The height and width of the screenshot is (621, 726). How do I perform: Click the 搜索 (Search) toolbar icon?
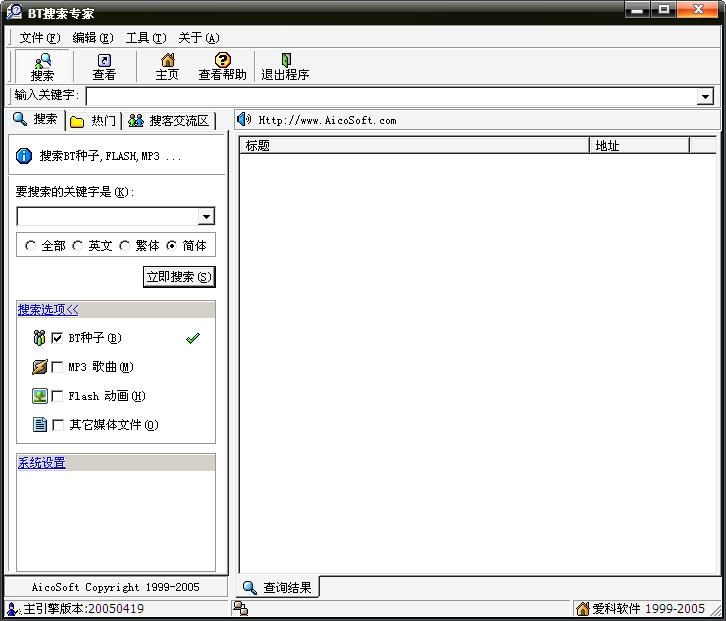pyautogui.click(x=42, y=66)
